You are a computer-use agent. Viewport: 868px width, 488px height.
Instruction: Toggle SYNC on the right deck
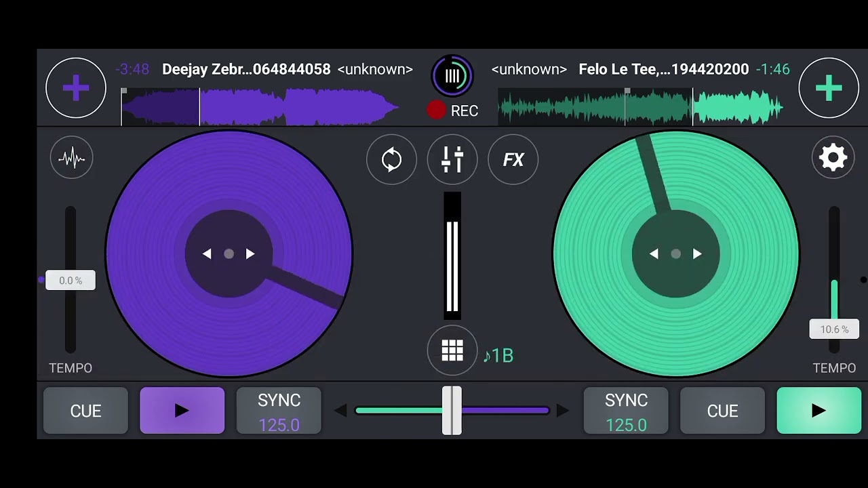click(x=626, y=411)
